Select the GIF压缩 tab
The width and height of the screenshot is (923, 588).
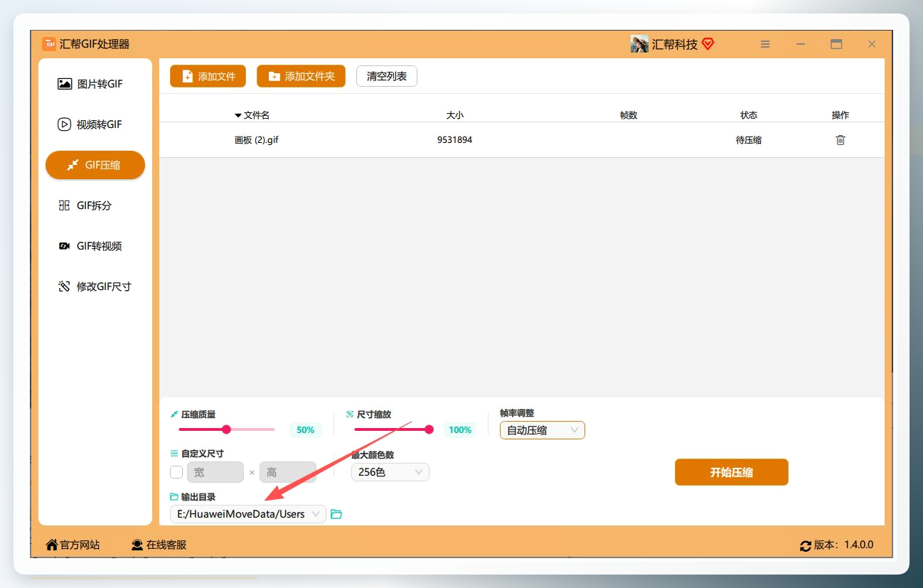[x=95, y=165]
